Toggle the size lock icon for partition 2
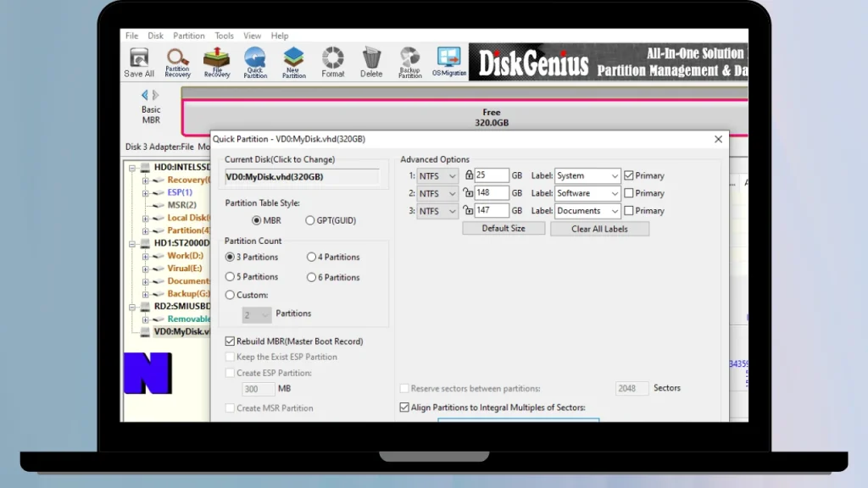 coord(468,193)
